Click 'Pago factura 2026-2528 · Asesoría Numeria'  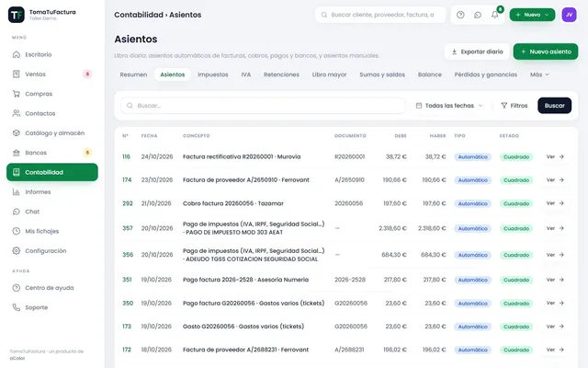pos(245,280)
